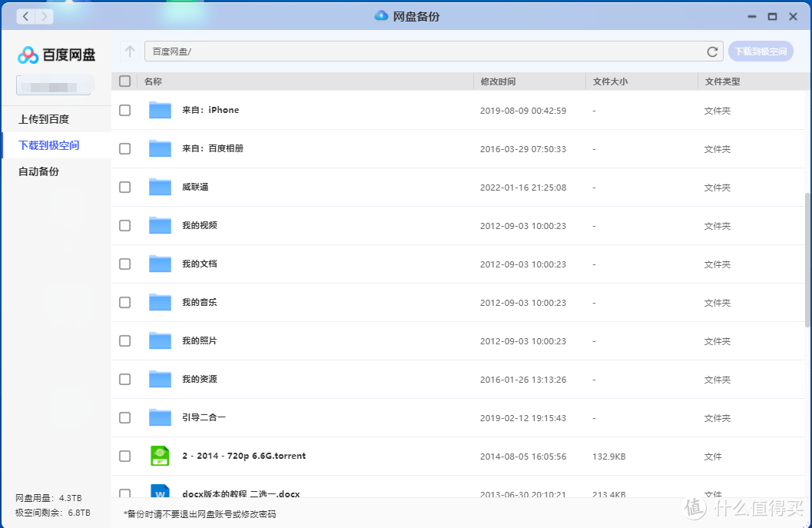812x528 pixels.
Task: Tick the checkbox beside 来自：百度相册
Action: pos(125,148)
